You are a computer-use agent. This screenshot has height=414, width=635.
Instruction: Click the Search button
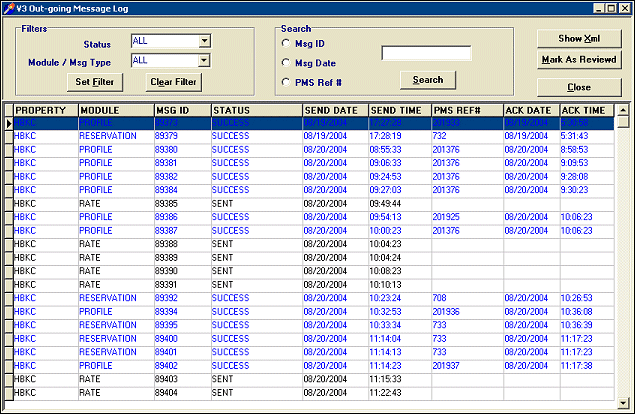point(427,80)
